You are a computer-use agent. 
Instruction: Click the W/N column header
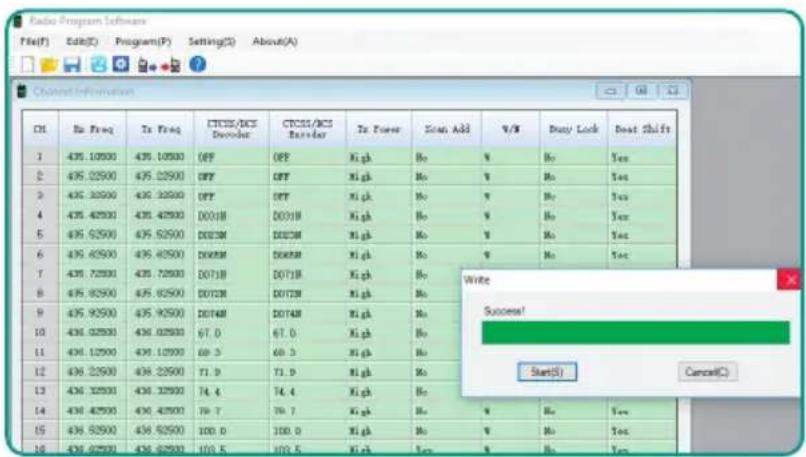(510, 130)
